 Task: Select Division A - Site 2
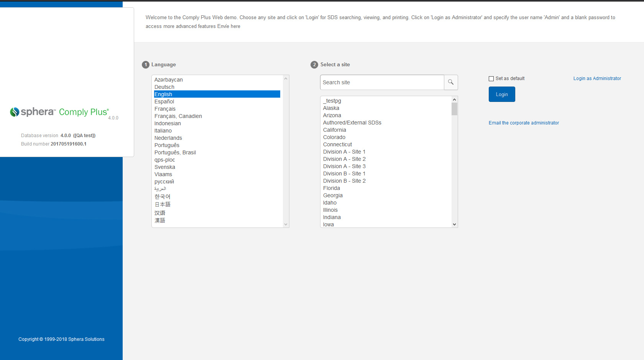(386, 159)
